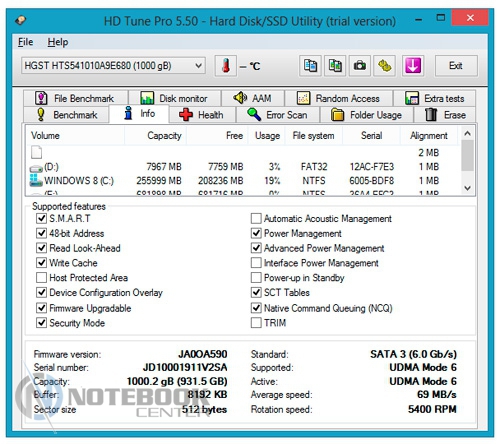Toggle Device Configuration Overlay checkbox
500x444 pixels.
pyautogui.click(x=41, y=292)
